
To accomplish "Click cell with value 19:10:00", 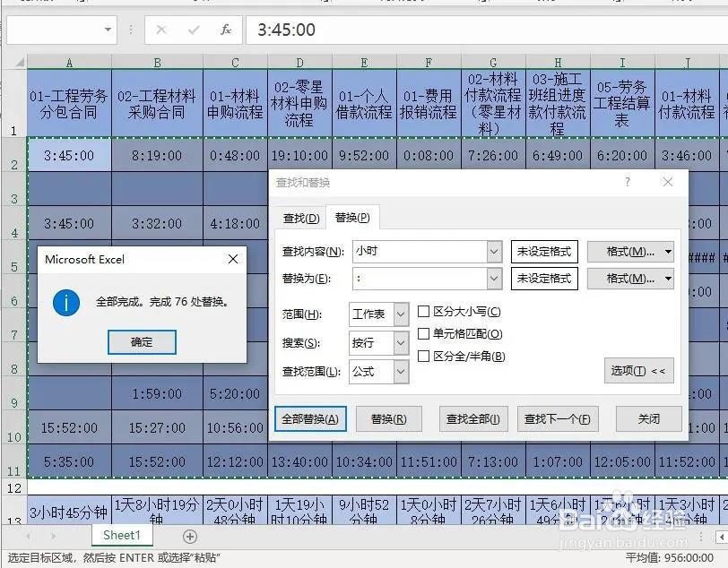I will coord(300,156).
